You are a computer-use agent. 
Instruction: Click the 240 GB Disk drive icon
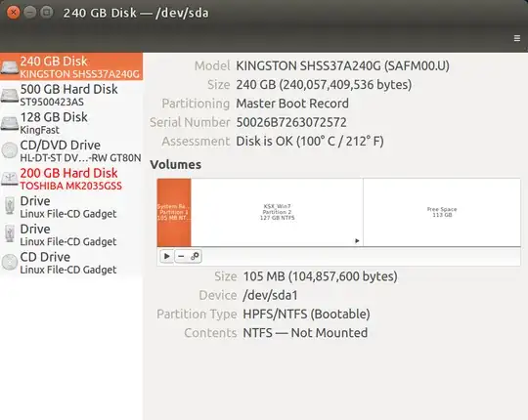pyautogui.click(x=10, y=67)
